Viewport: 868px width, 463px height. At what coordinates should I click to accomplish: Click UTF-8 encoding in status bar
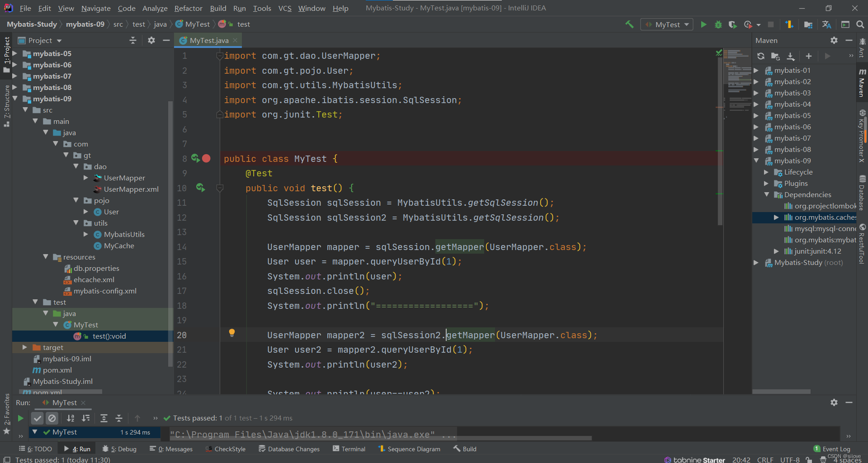(790, 460)
